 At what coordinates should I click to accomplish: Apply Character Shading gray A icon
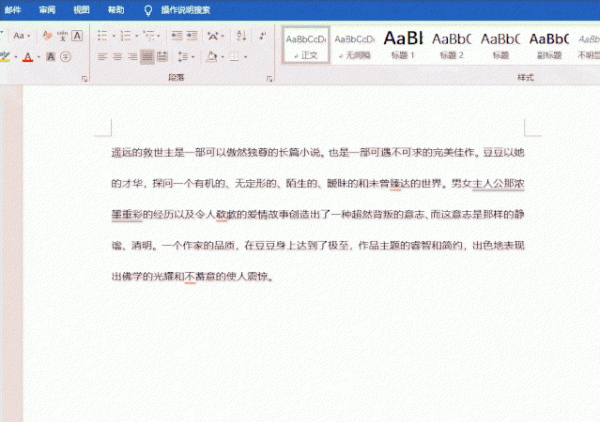click(x=51, y=57)
